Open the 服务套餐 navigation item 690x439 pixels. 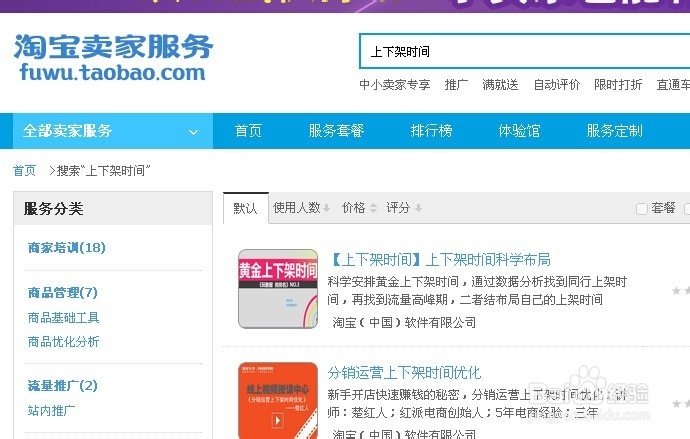click(336, 131)
